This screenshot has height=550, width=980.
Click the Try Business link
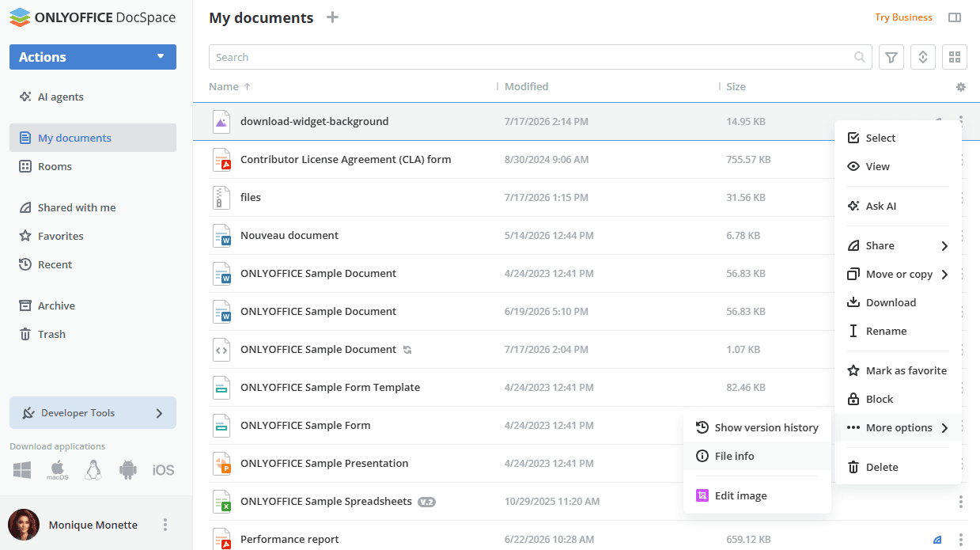pos(903,17)
